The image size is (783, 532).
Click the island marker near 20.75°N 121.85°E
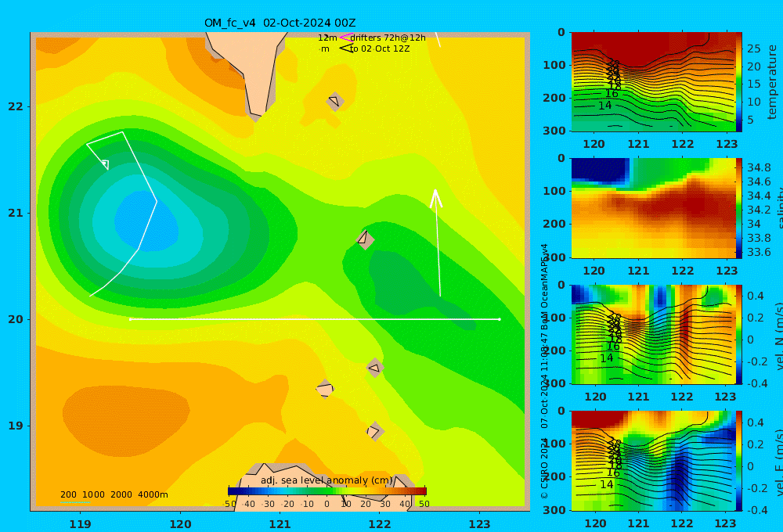pyautogui.click(x=365, y=239)
